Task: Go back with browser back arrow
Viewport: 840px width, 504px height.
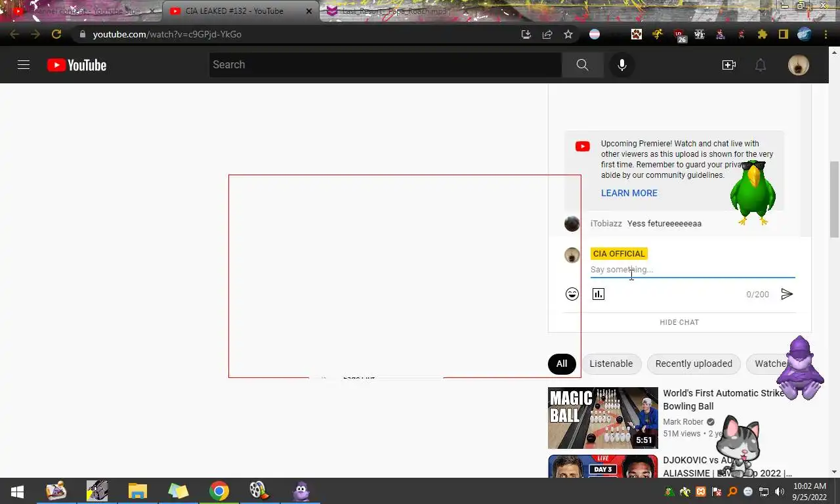Action: coord(14,34)
